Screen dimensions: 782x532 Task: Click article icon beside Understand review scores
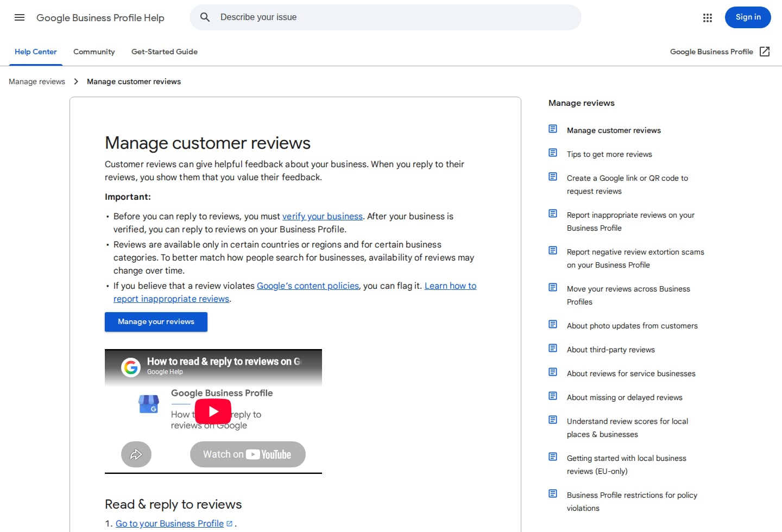tap(553, 420)
